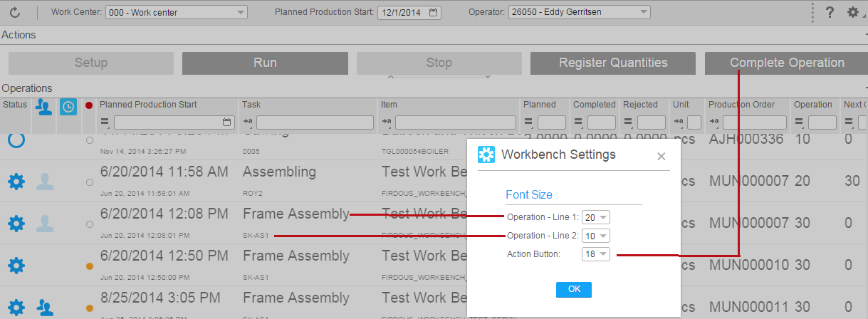Click the red dot priority column header
Viewport: 868px width, 319px height.
point(89,105)
